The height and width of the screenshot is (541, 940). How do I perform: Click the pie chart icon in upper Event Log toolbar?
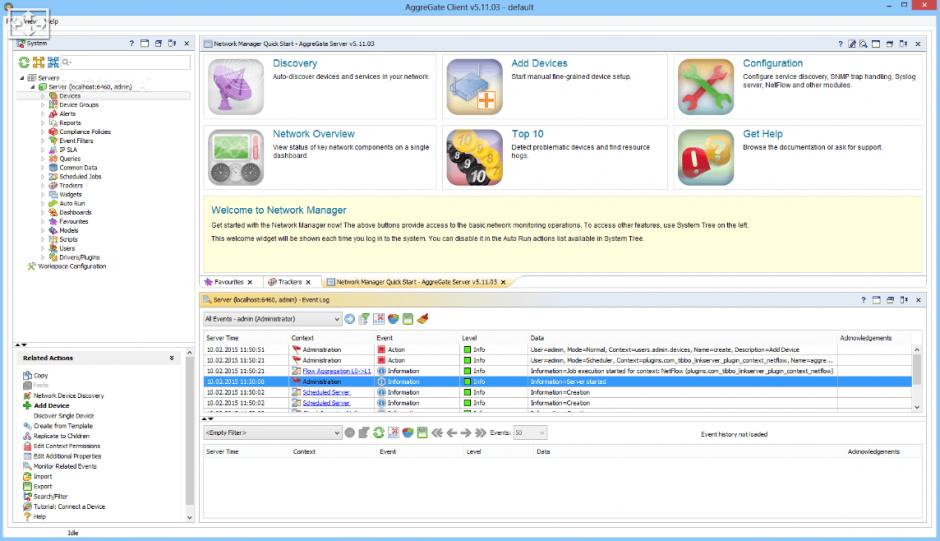393,319
